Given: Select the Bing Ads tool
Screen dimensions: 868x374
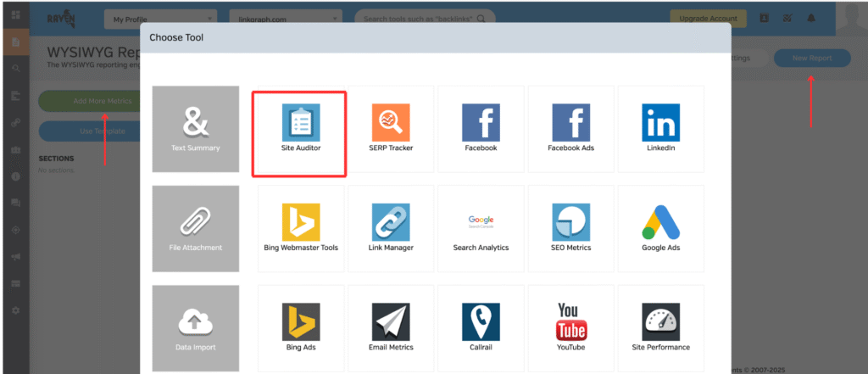Looking at the screenshot, I should (301, 328).
